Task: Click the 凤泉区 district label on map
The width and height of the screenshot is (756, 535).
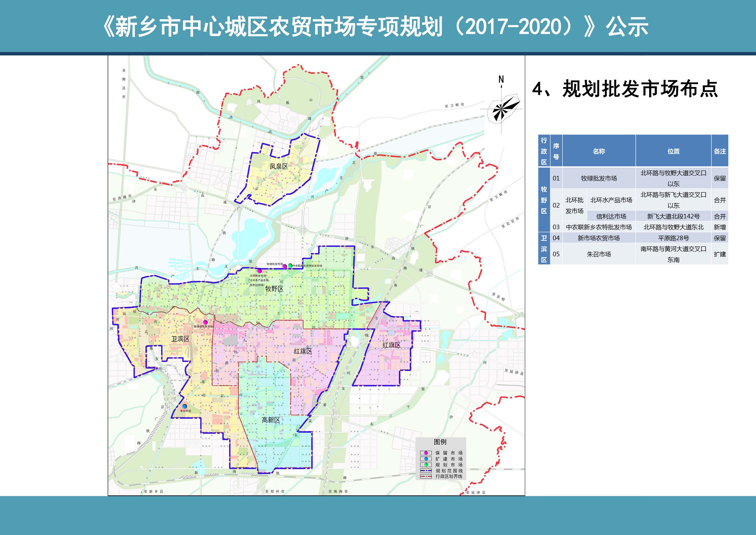Action: (x=278, y=166)
